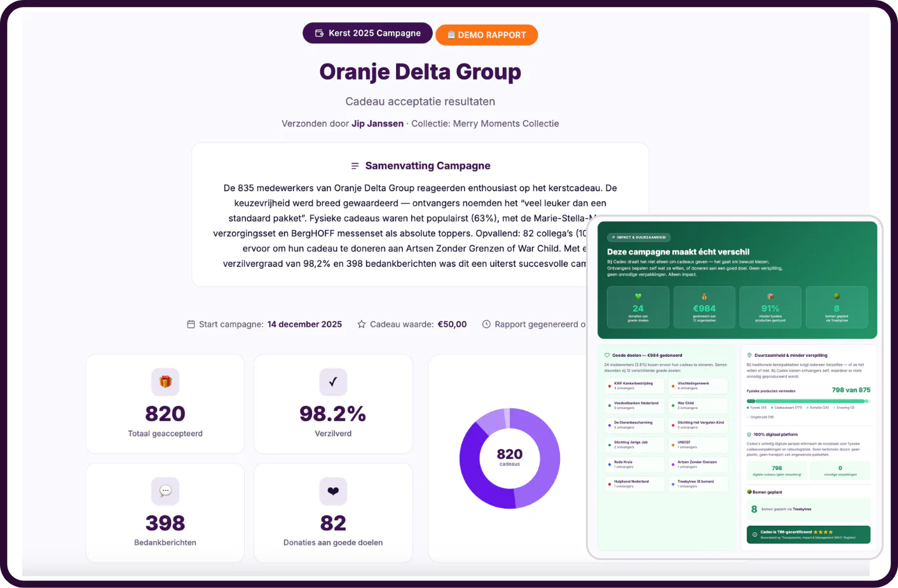
Task: Select the Stichting Het Vergeten Kind card
Action: (x=698, y=425)
